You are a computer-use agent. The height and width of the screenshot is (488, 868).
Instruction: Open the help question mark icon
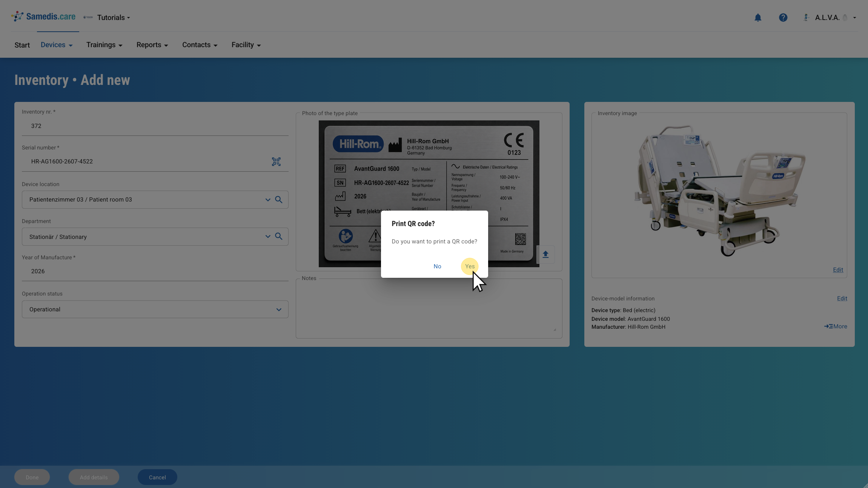[x=783, y=18]
